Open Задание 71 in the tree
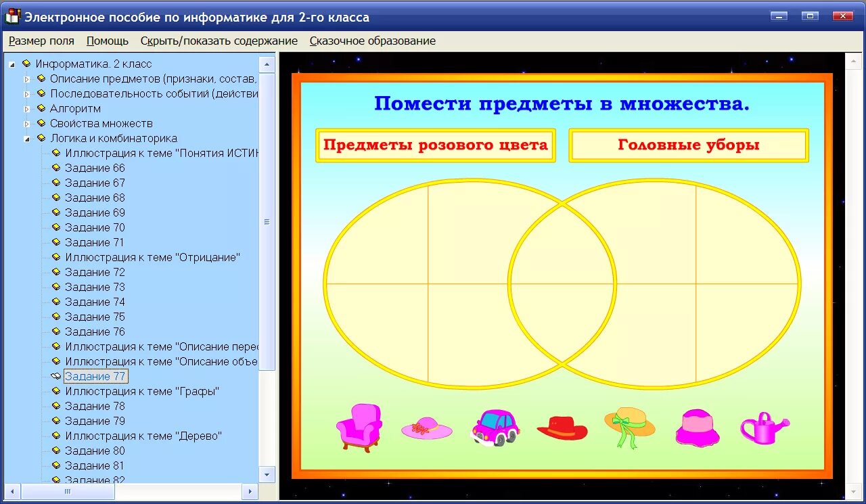The height and width of the screenshot is (504, 866). [x=95, y=242]
